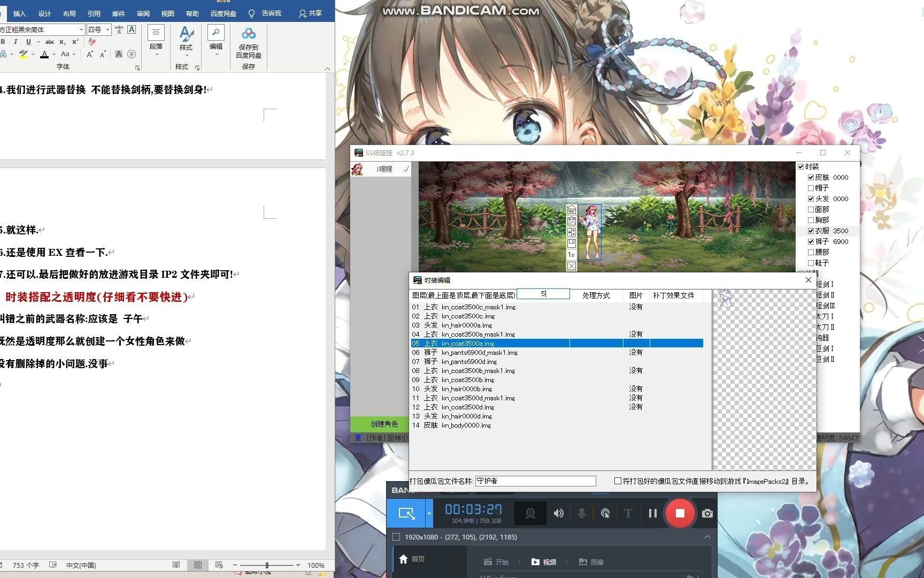Uncheck the 头发 0000 checkbox
Screen dimensions: 924x578
point(811,199)
